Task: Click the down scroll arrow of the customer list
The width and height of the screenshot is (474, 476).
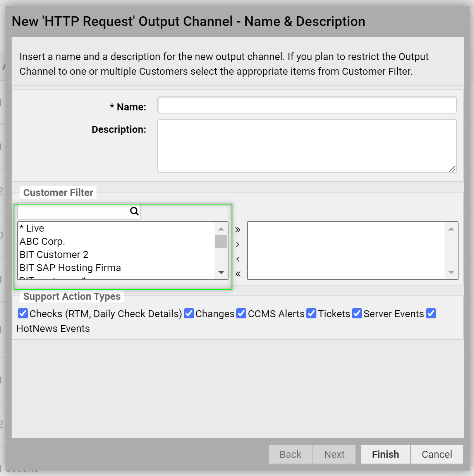Action: click(x=220, y=272)
